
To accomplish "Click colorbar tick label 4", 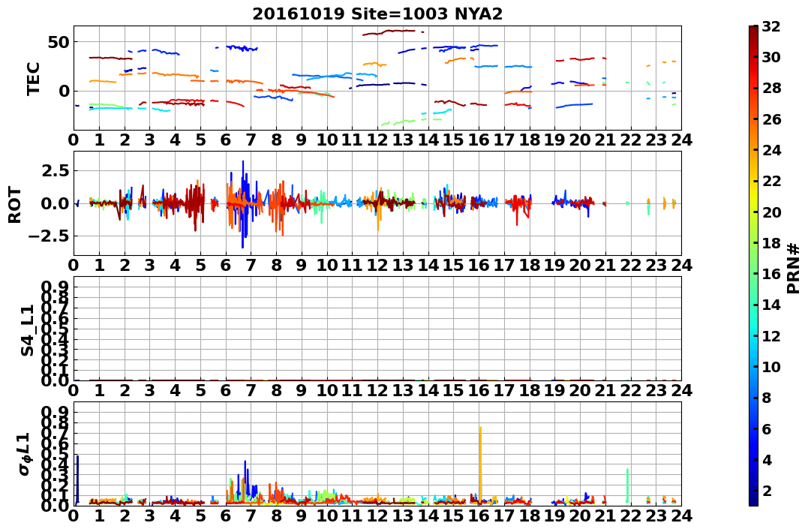I will [x=766, y=459].
